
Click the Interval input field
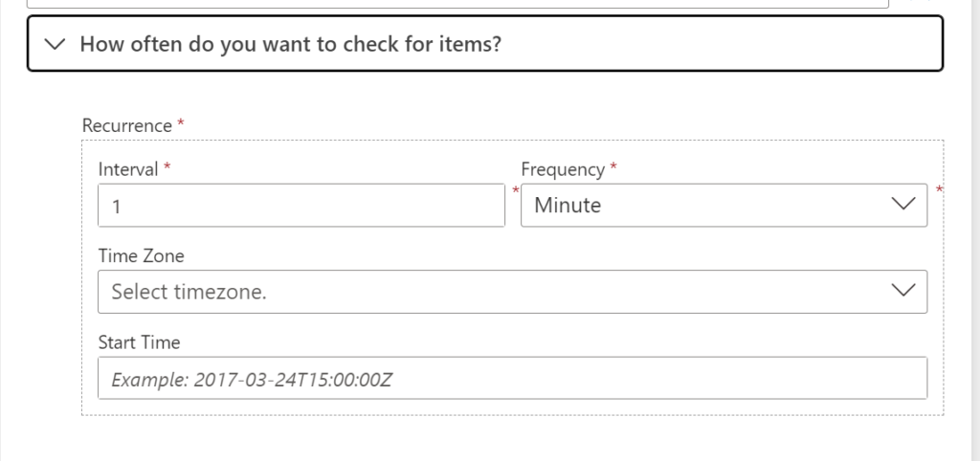coord(301,205)
